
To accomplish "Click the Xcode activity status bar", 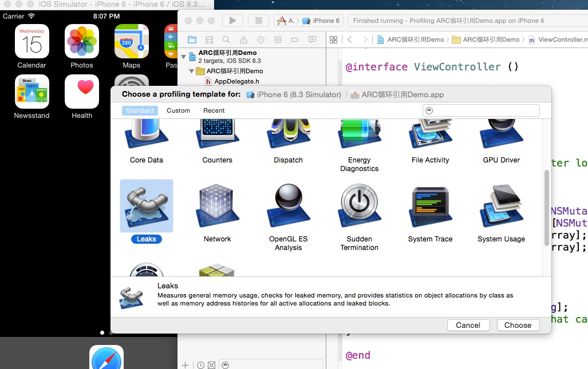I will tap(468, 21).
